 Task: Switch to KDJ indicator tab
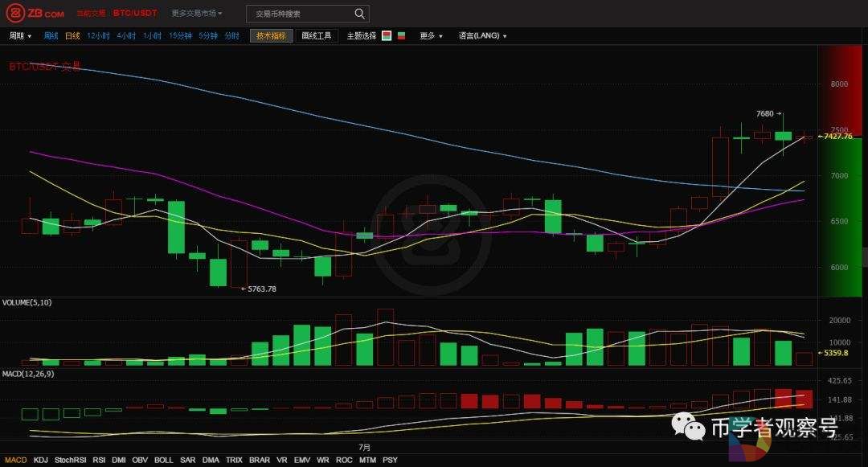[40, 461]
